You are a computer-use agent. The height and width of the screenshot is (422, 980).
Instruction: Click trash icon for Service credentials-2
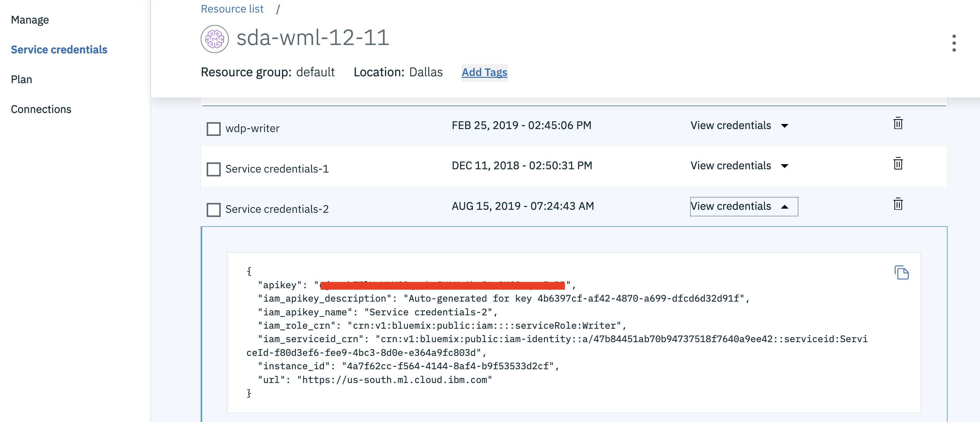tap(898, 204)
